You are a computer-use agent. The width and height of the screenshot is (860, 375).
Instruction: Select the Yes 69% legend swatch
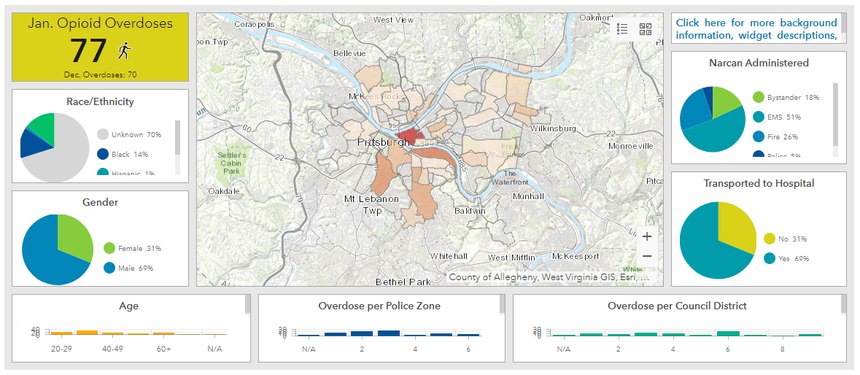[x=769, y=259]
